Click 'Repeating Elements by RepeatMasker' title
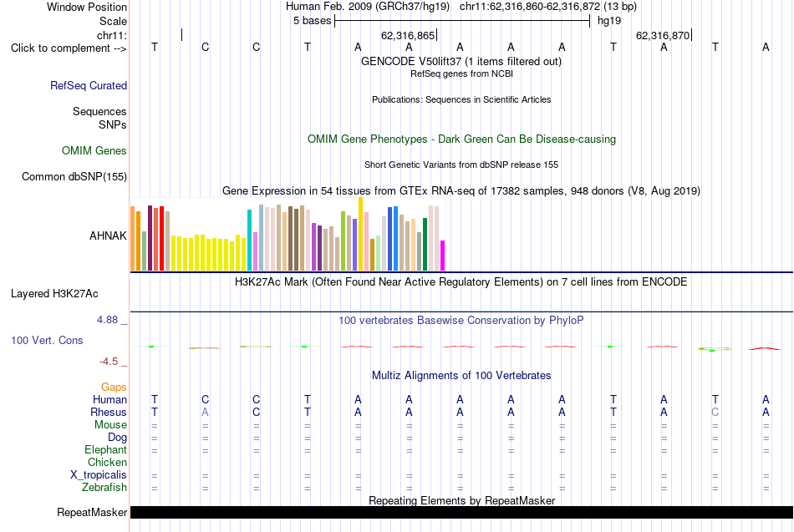Screen dimensions: 794x532 tap(461, 500)
